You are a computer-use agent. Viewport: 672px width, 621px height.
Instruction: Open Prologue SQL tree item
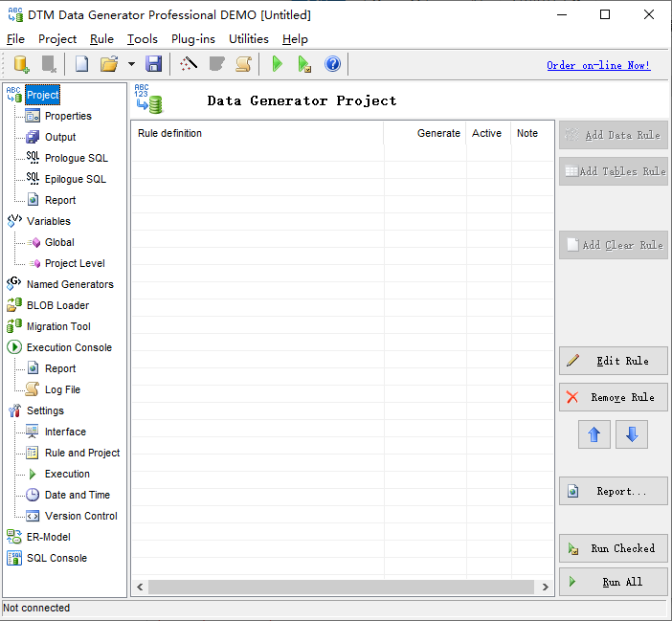coord(77,158)
